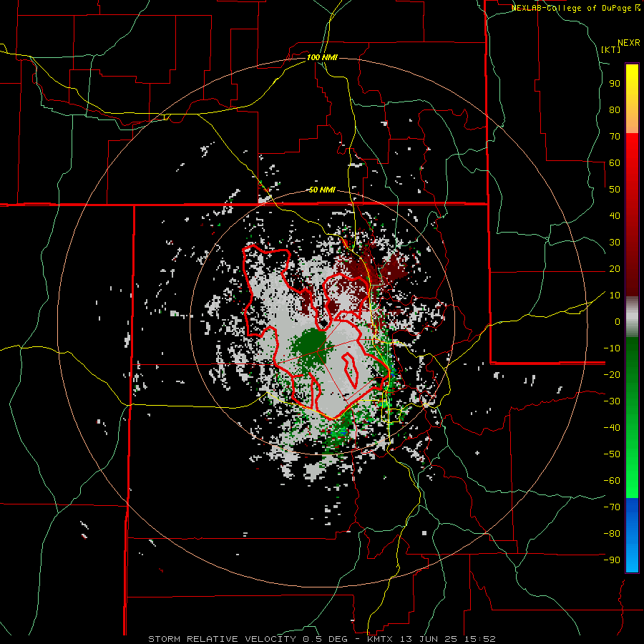Click the solid dark green velocity patch near the radar
The width and height of the screenshot is (644, 644).
pos(311,344)
